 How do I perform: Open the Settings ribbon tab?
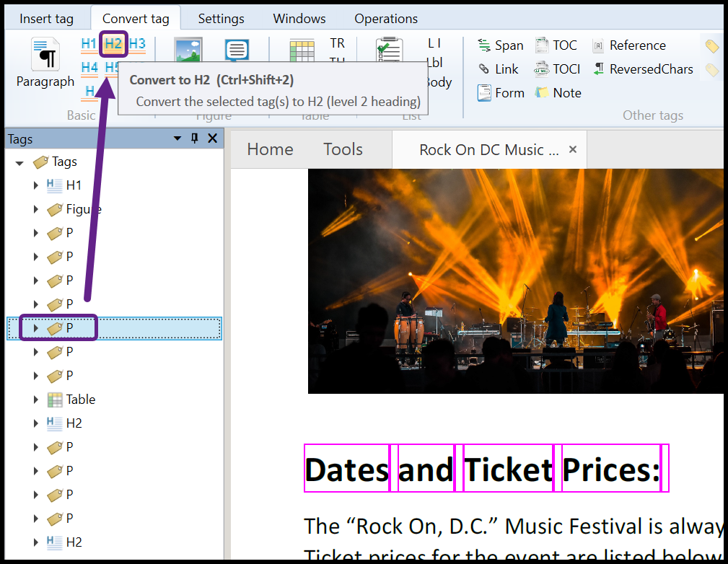click(221, 19)
